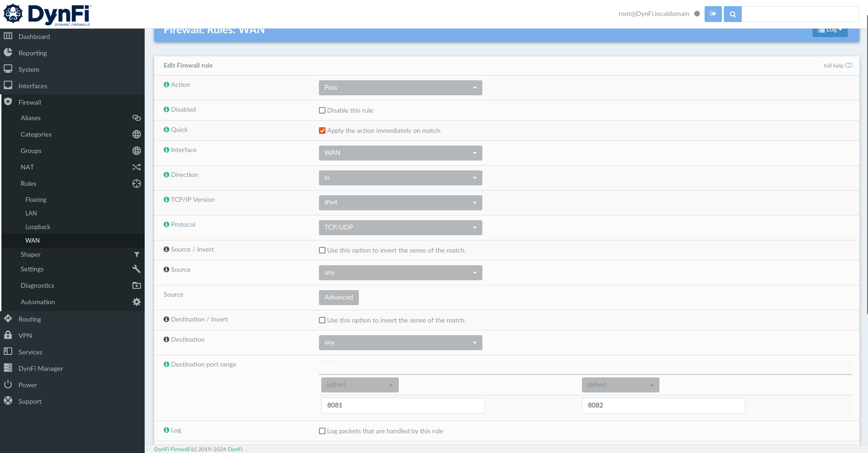868x453 pixels.
Task: Click the Reporting pie chart icon
Action: point(8,53)
